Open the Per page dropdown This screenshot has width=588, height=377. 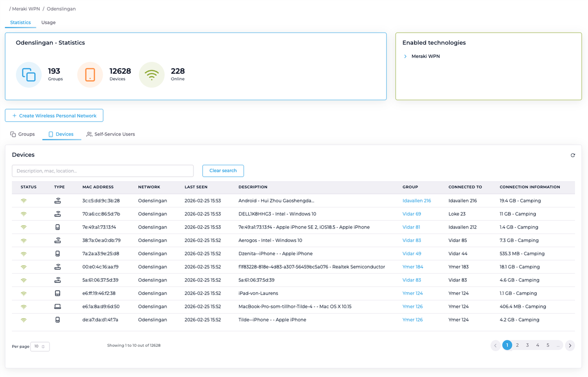pos(40,346)
